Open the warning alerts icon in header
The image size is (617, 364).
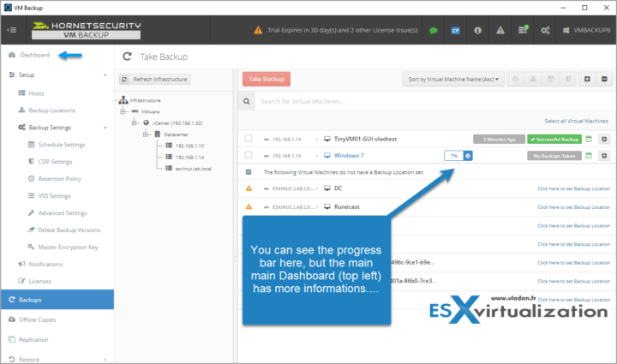pos(500,31)
